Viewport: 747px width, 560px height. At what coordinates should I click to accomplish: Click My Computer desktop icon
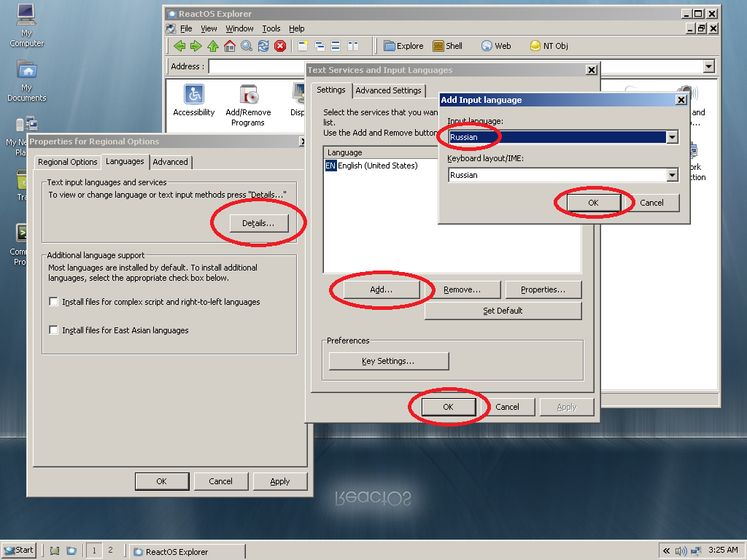pyautogui.click(x=27, y=26)
